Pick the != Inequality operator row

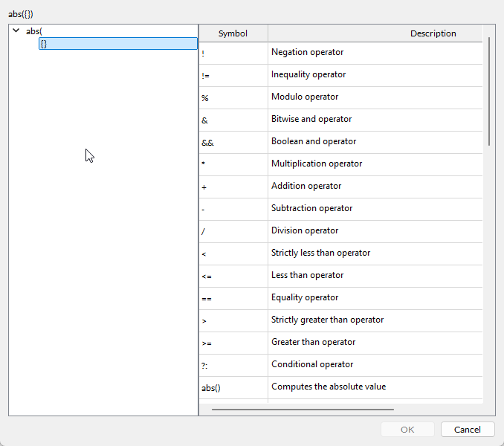coord(308,75)
